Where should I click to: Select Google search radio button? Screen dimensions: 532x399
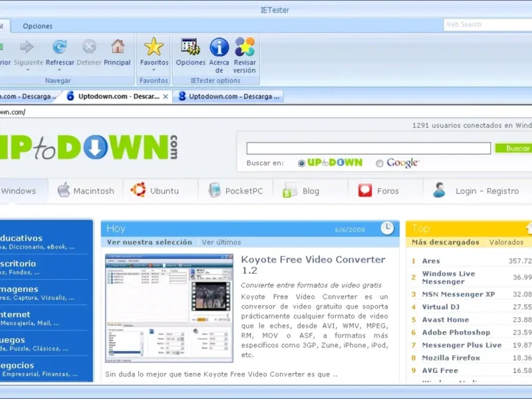pos(380,164)
